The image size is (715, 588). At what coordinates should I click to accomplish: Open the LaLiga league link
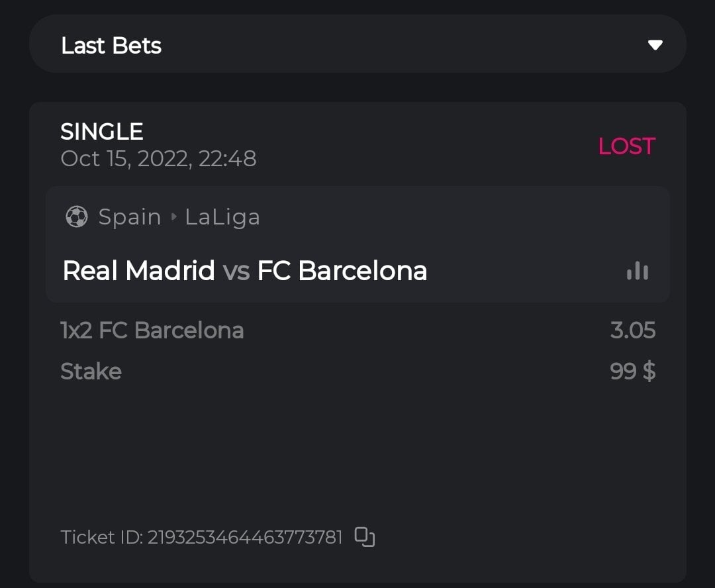(222, 217)
